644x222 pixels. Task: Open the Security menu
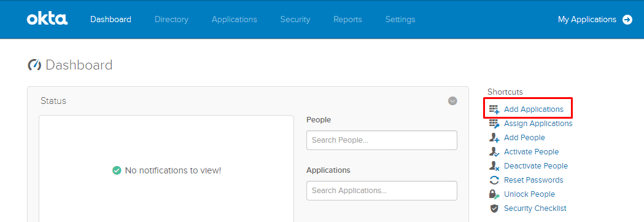295,19
